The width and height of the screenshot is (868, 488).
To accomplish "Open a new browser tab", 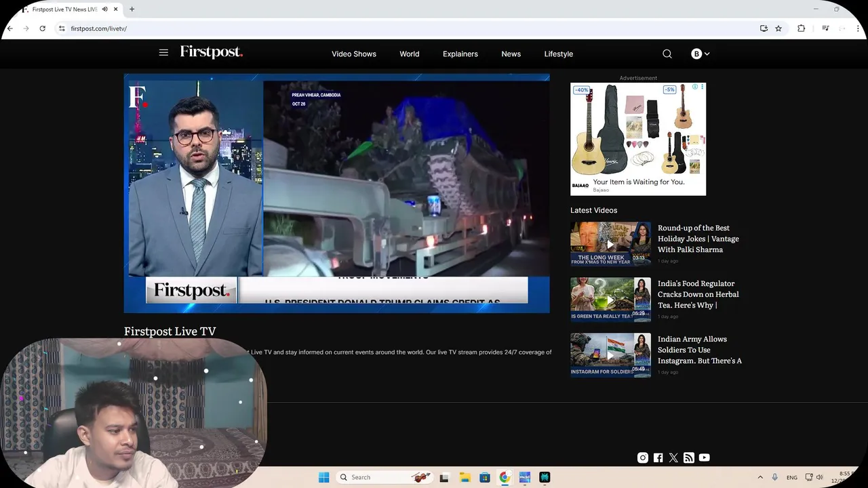I will [132, 9].
